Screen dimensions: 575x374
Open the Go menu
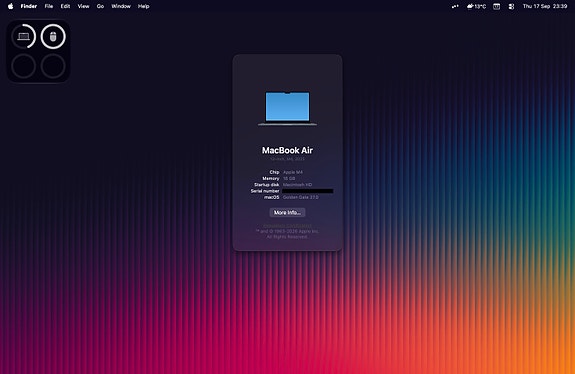point(100,6)
